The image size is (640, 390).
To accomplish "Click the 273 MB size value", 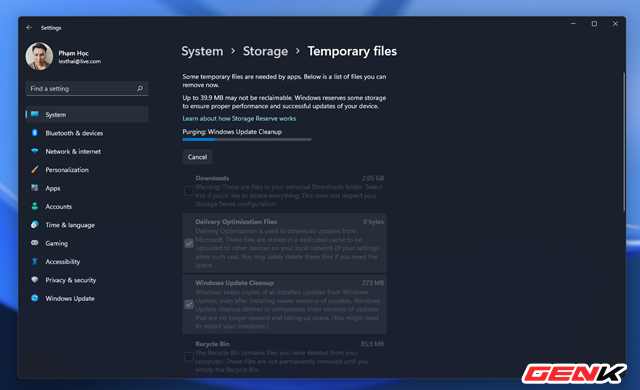I will [x=373, y=283].
